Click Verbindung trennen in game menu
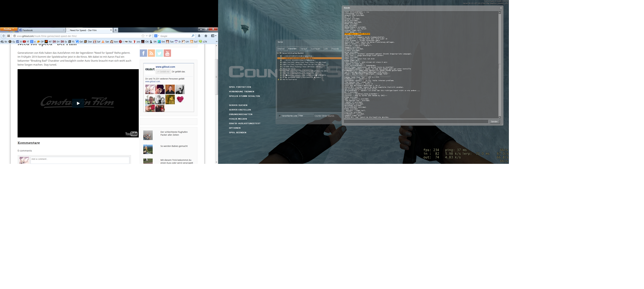The height and width of the screenshot is (289, 644). coord(241,91)
